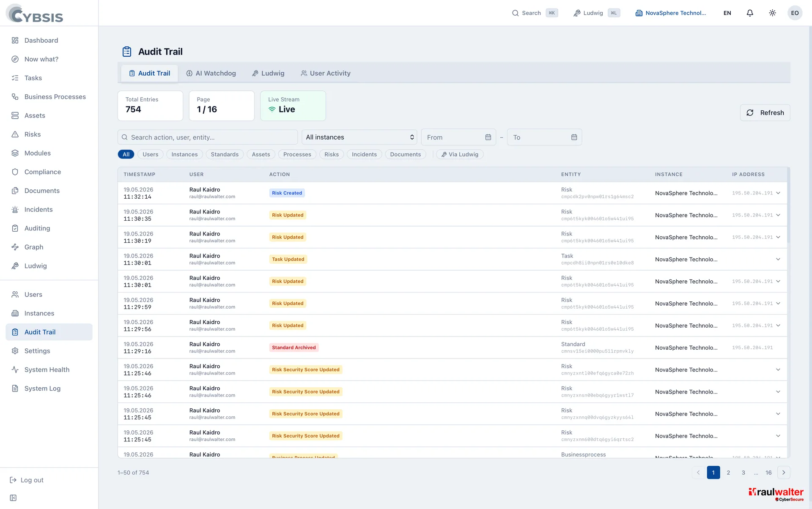Change language with EN selector
812x509 pixels.
(727, 13)
